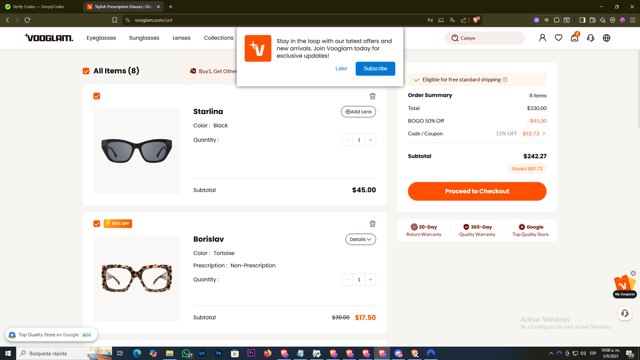Click the browser address bar URL
This screenshot has width=640, height=360.
tap(153, 20)
